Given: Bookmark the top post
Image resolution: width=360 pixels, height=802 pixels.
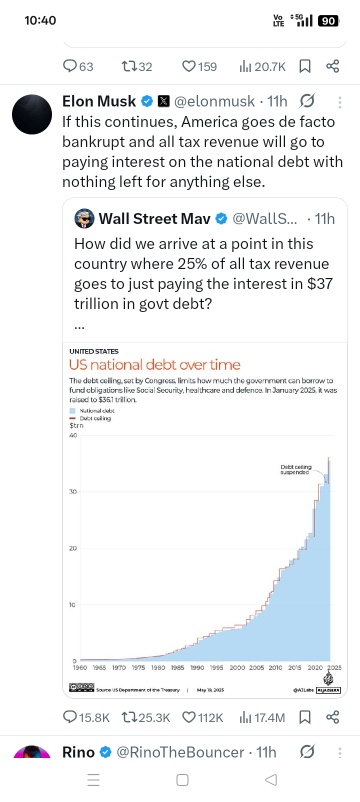Looking at the screenshot, I should point(305,66).
